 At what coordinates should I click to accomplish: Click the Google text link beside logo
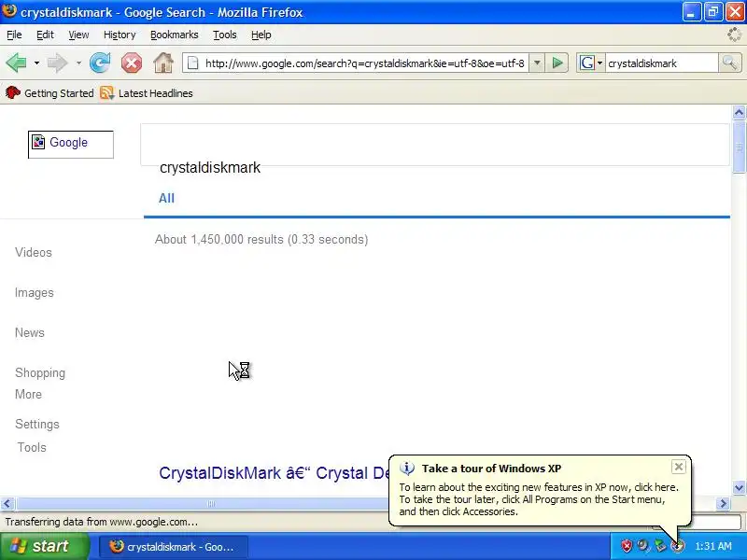[x=68, y=142]
